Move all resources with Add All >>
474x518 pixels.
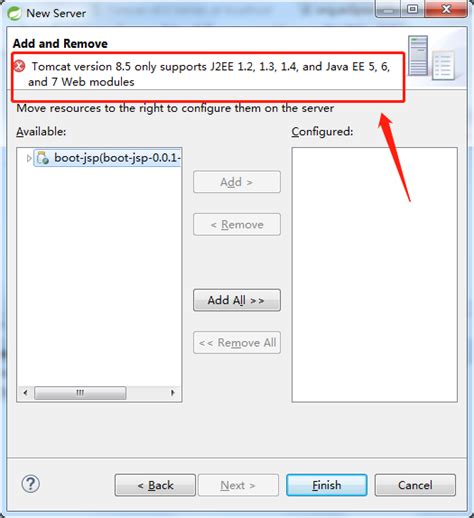pos(237,300)
